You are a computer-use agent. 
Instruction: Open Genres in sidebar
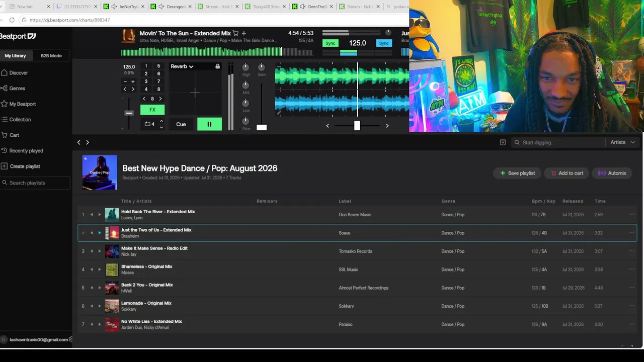pyautogui.click(x=13, y=88)
